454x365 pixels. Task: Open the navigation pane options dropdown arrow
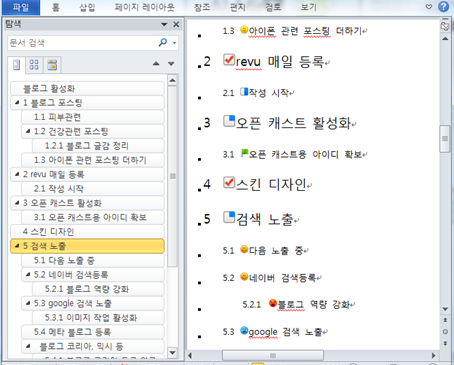(x=164, y=24)
